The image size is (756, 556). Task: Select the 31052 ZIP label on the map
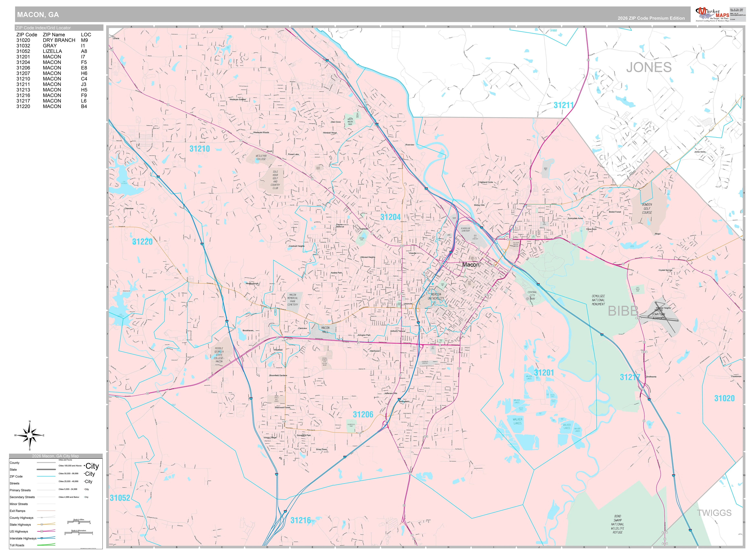coord(120,498)
